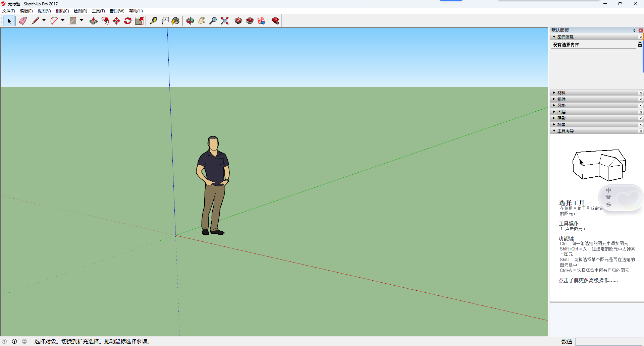Click the 点击了解更多高级操作 link
Image resolution: width=644 pixels, height=346 pixels.
coord(588,281)
